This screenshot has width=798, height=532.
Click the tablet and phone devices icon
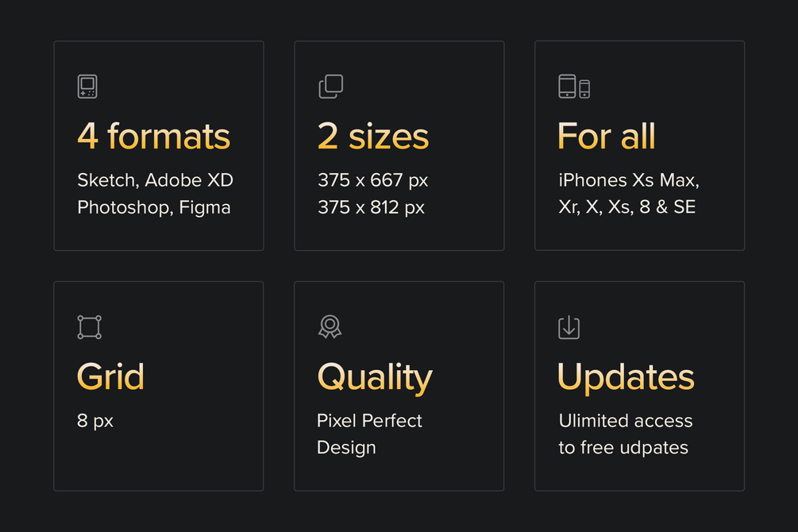point(573,87)
